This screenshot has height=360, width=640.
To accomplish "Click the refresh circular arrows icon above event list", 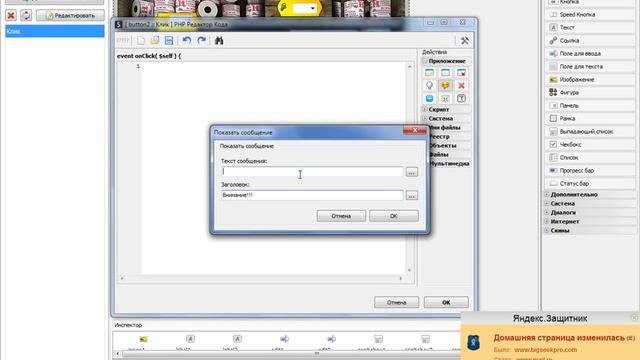I will point(26,16).
